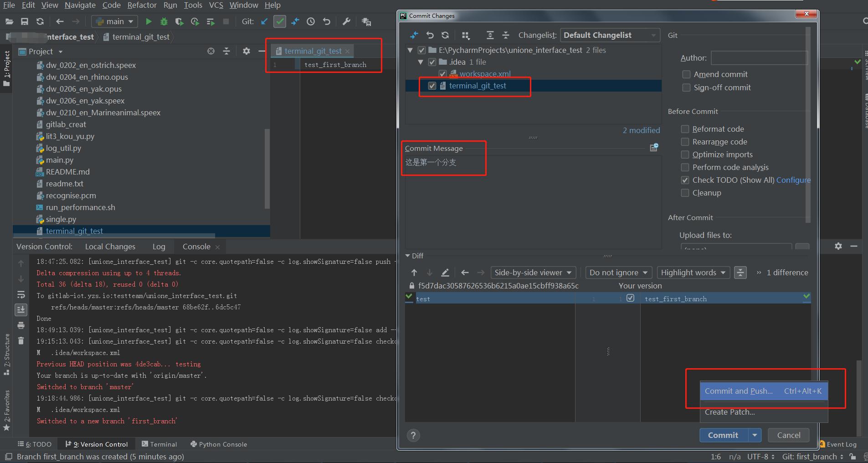Open the VCS menu
Screen dimensions: 868x463
[216, 5]
